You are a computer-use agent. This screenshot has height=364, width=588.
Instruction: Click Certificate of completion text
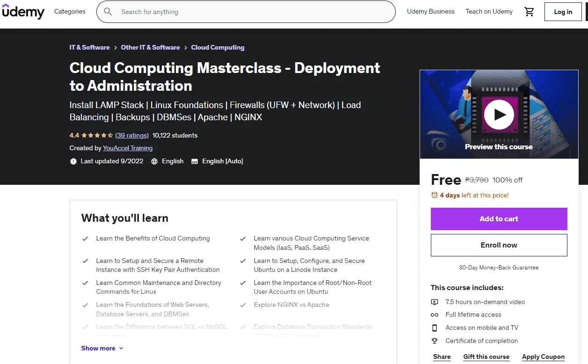coord(481,341)
